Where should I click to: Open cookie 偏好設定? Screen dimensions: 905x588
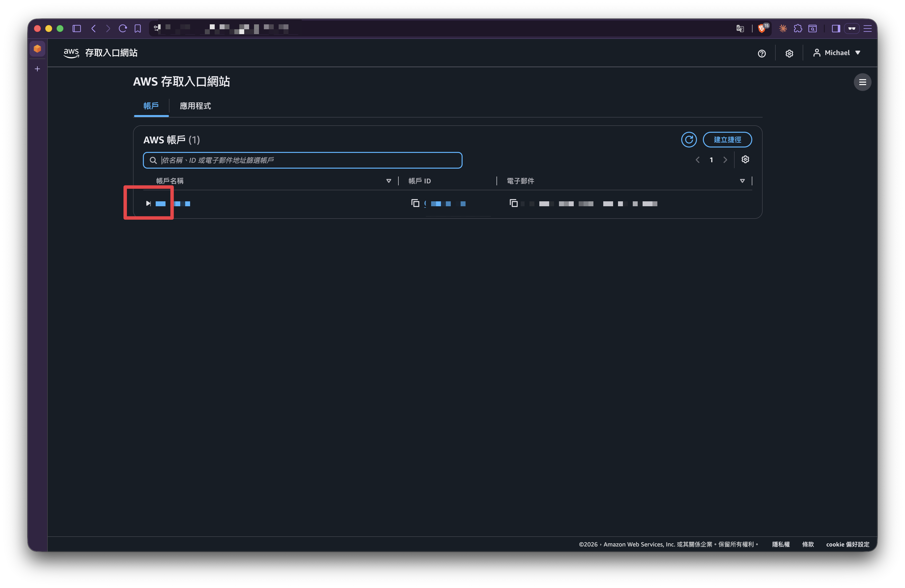pyautogui.click(x=848, y=544)
